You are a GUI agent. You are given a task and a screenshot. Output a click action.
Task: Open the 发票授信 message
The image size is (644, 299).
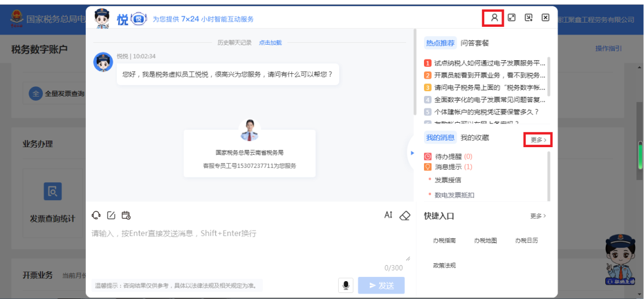click(448, 180)
